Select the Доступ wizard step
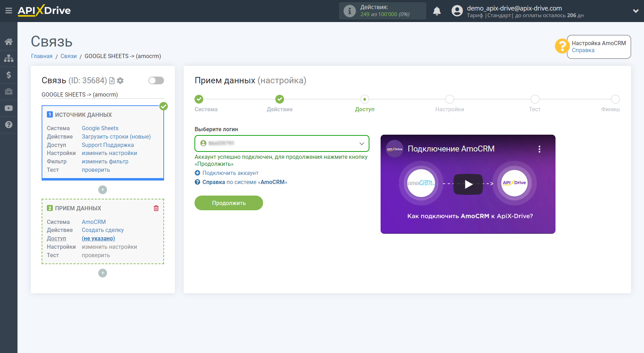The image size is (644, 353). coord(365,99)
